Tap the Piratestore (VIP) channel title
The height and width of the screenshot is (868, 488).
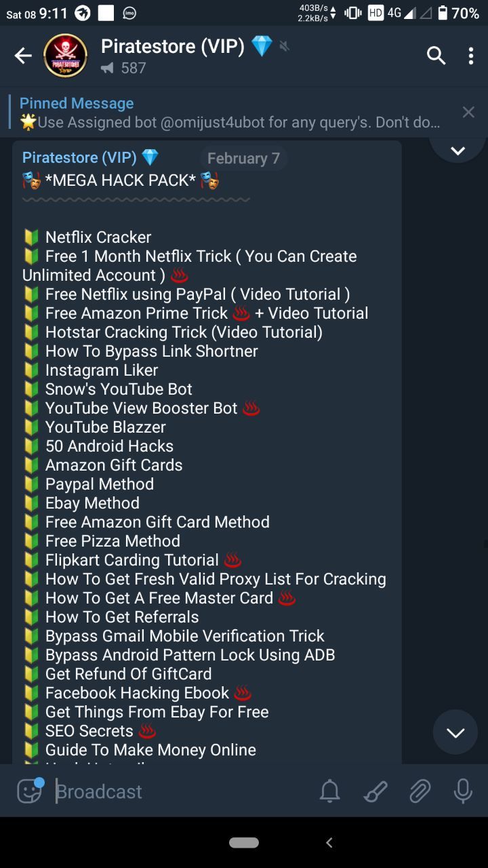173,46
